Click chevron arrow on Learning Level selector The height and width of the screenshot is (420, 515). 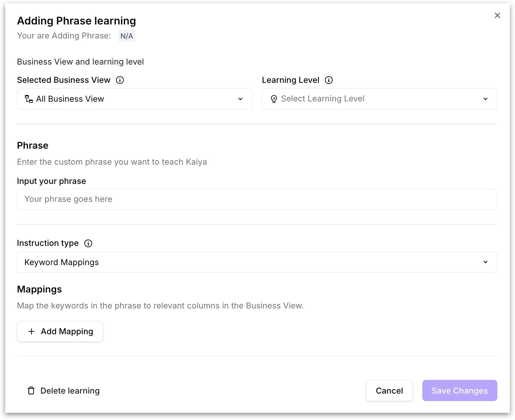(x=485, y=99)
